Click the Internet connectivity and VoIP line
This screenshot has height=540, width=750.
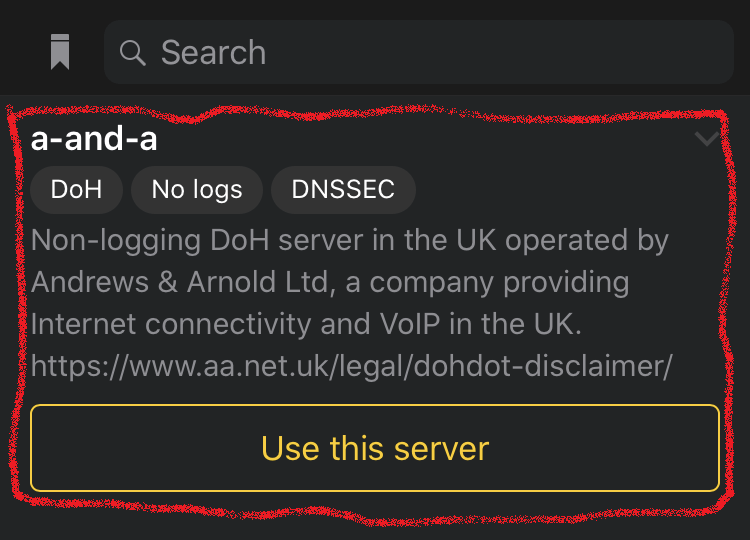click(306, 324)
